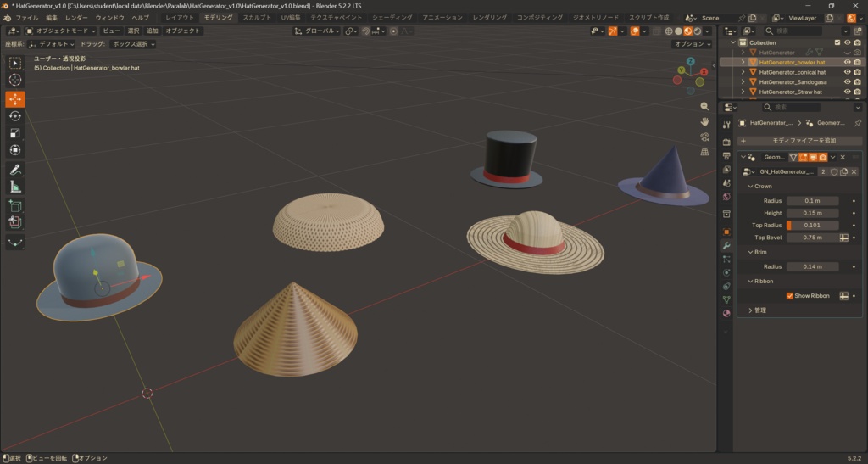The width and height of the screenshot is (868, 464).
Task: Open the オプション dropdown
Action: 692,44
